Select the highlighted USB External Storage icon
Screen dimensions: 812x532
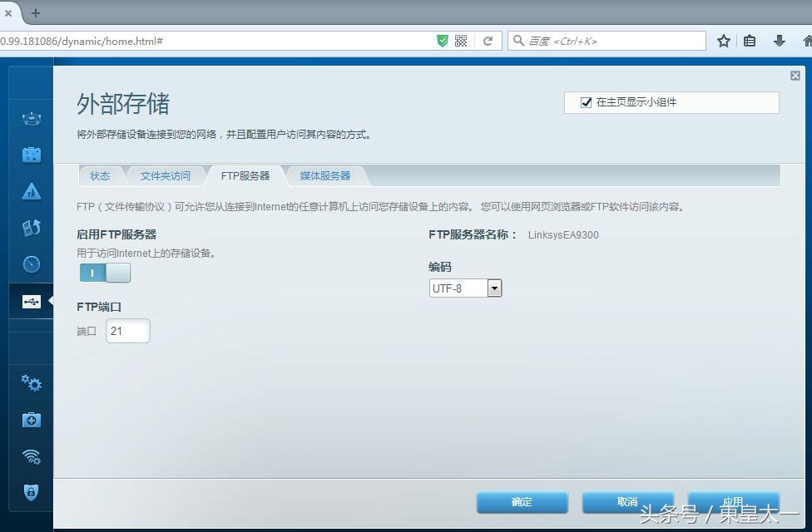pos(31,301)
